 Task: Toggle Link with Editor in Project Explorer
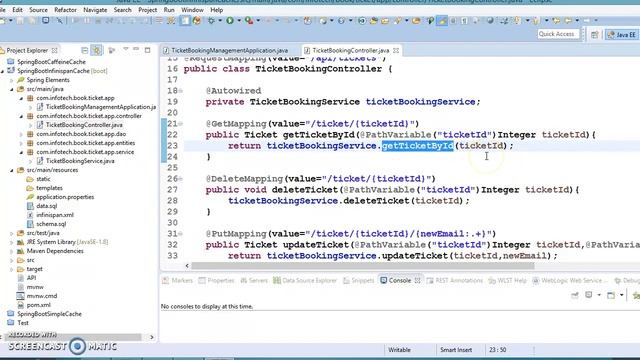point(97,50)
